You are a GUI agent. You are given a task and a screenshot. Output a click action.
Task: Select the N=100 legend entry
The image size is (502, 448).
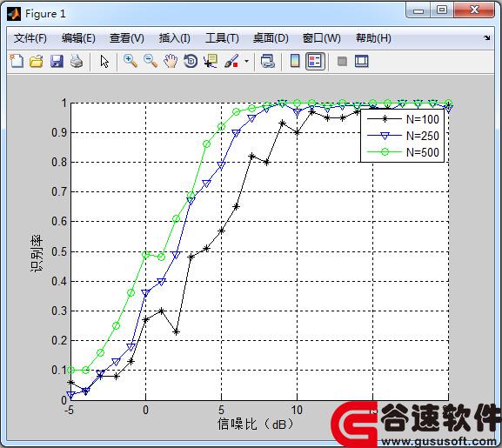point(403,119)
